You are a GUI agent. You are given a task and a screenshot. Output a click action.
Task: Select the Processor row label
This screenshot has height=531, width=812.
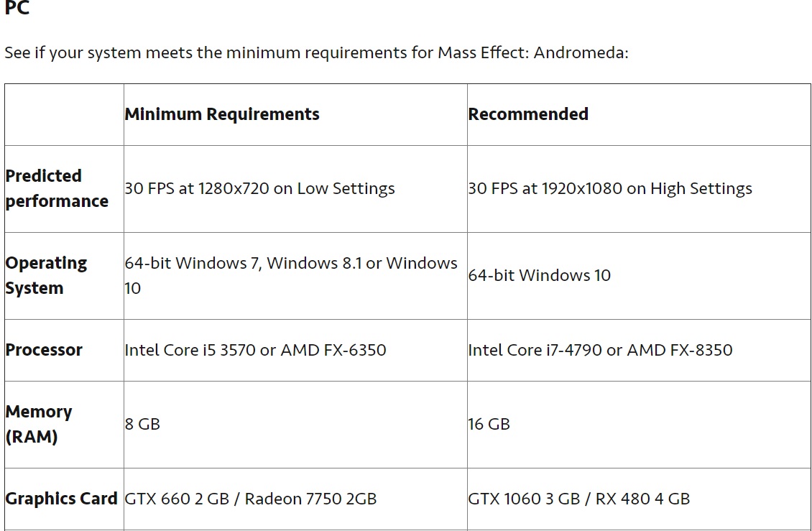pyautogui.click(x=44, y=350)
